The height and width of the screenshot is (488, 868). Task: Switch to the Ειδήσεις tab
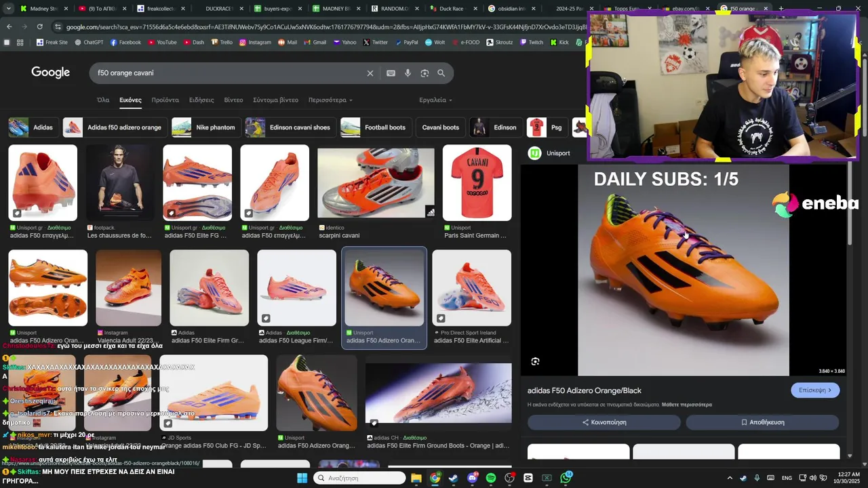tap(201, 100)
